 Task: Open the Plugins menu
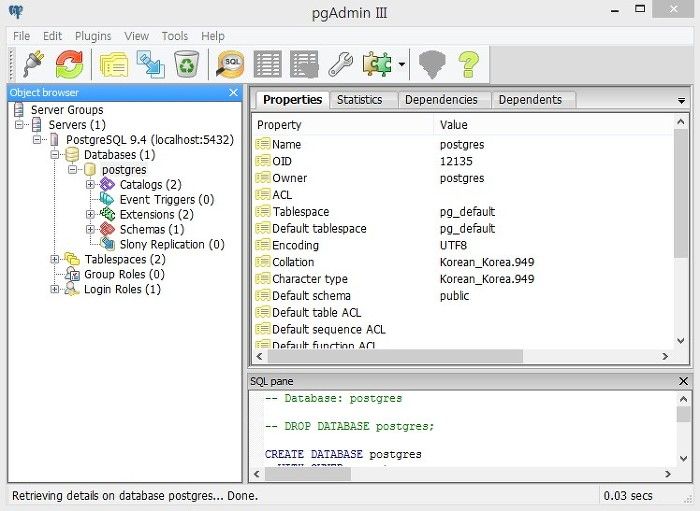[93, 36]
